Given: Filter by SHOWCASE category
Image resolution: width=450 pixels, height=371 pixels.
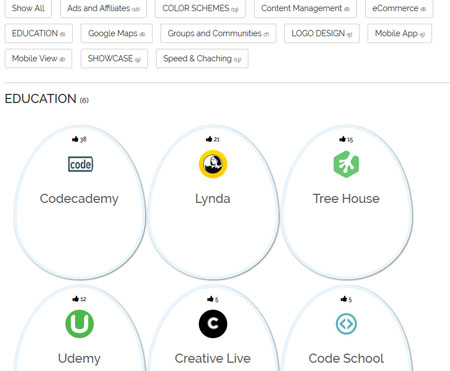Looking at the screenshot, I should tap(114, 59).
